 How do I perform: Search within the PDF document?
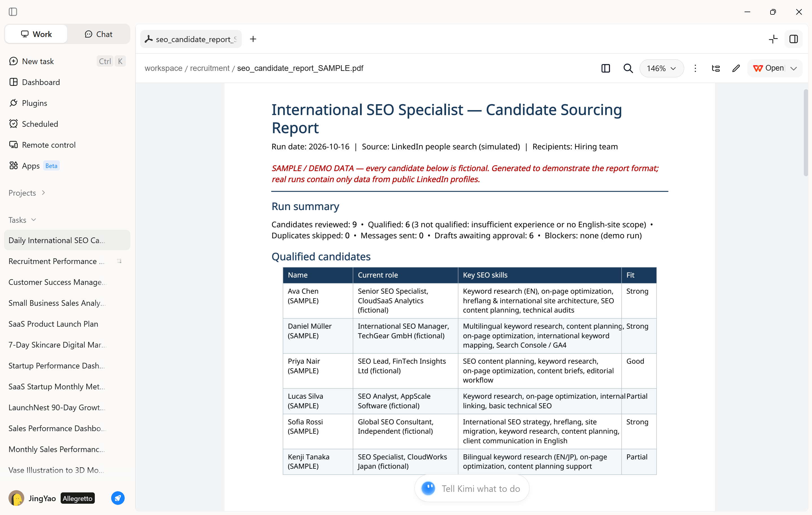pyautogui.click(x=628, y=68)
